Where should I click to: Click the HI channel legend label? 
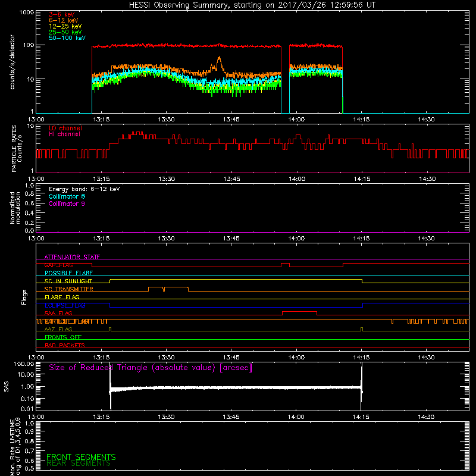pos(64,134)
